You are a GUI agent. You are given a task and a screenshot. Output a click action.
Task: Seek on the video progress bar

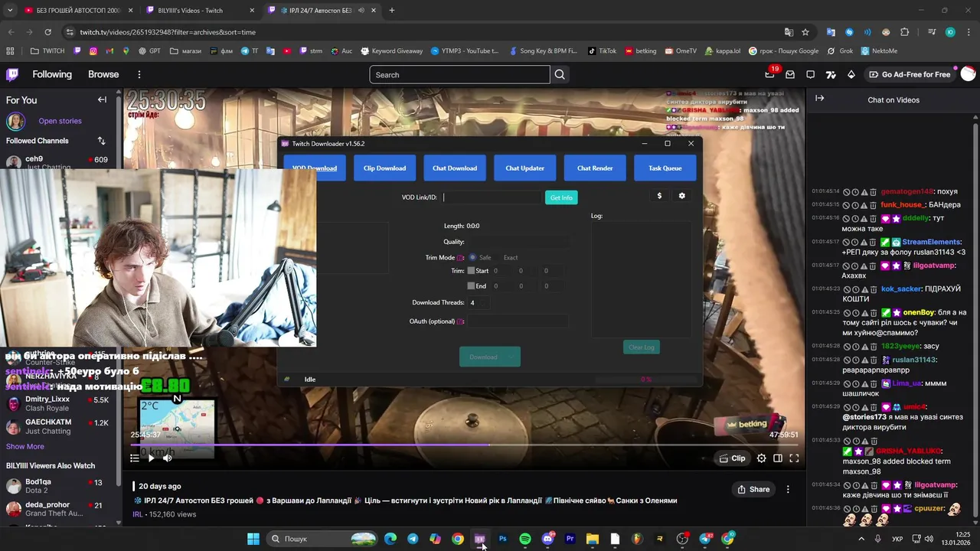[464, 445]
